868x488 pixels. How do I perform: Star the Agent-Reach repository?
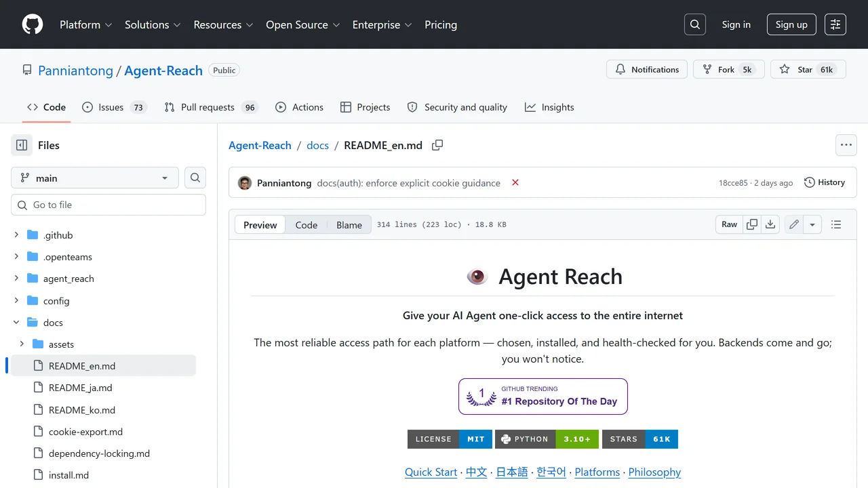808,69
